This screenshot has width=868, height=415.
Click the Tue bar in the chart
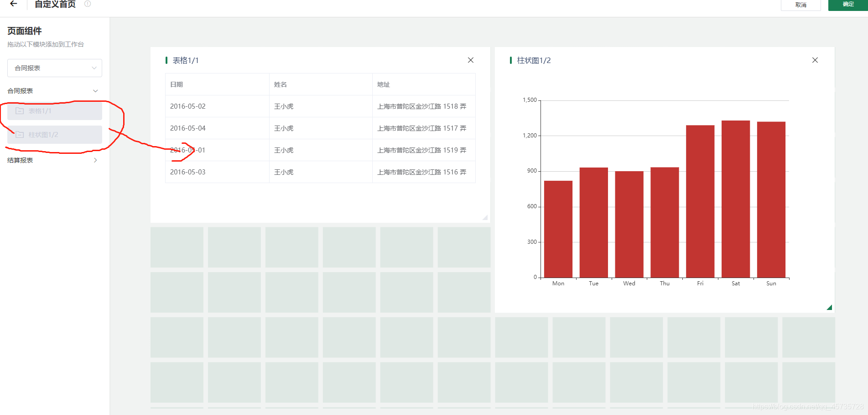pyautogui.click(x=594, y=222)
